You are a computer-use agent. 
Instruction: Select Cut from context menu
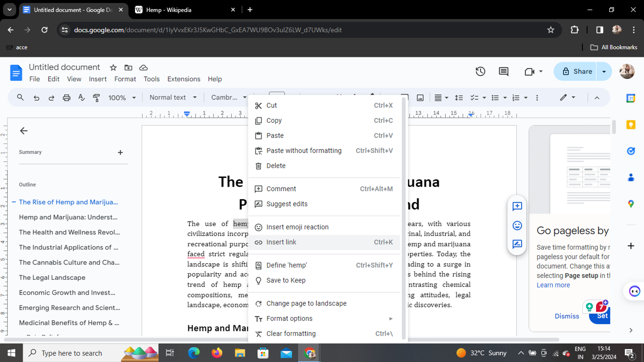pyautogui.click(x=324, y=105)
